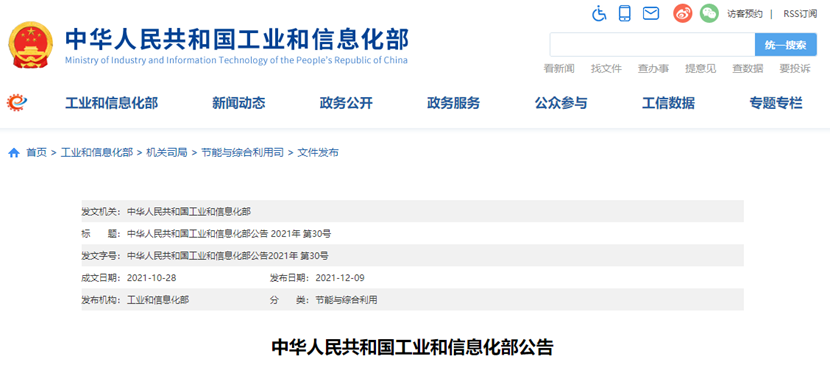Open the 新闻动态 nav menu

coord(239,103)
